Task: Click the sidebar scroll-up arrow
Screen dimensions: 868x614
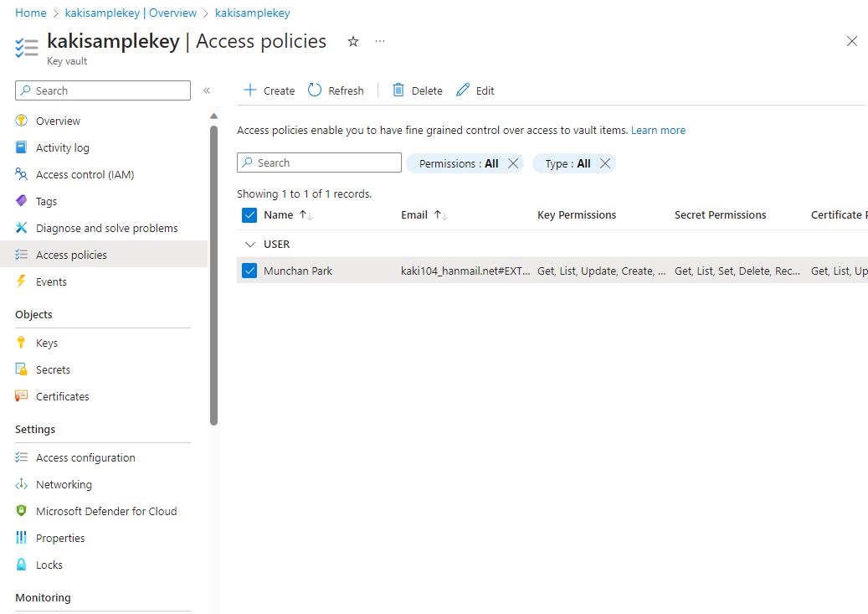Action: pos(213,116)
